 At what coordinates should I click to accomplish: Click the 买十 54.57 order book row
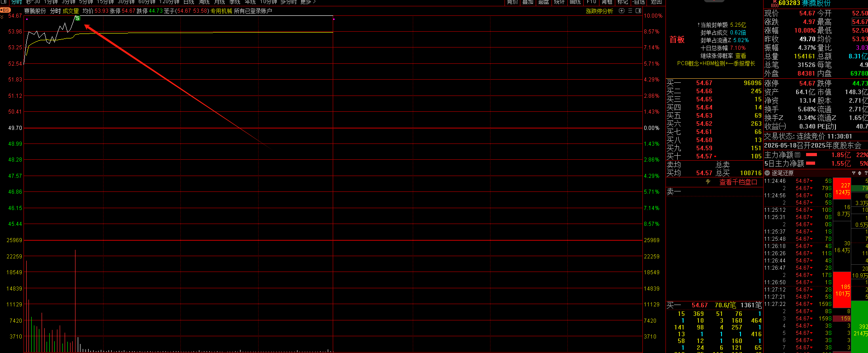714,156
